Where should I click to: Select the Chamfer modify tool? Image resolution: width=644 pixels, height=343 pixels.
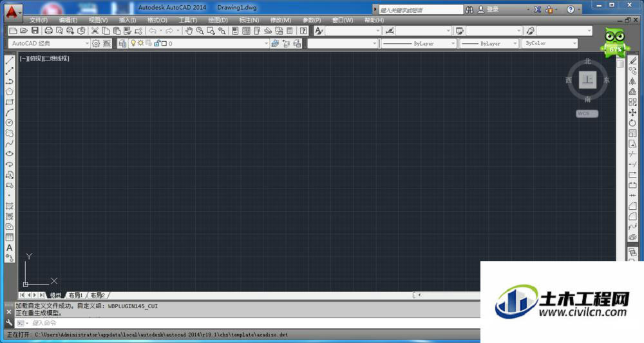[632, 206]
